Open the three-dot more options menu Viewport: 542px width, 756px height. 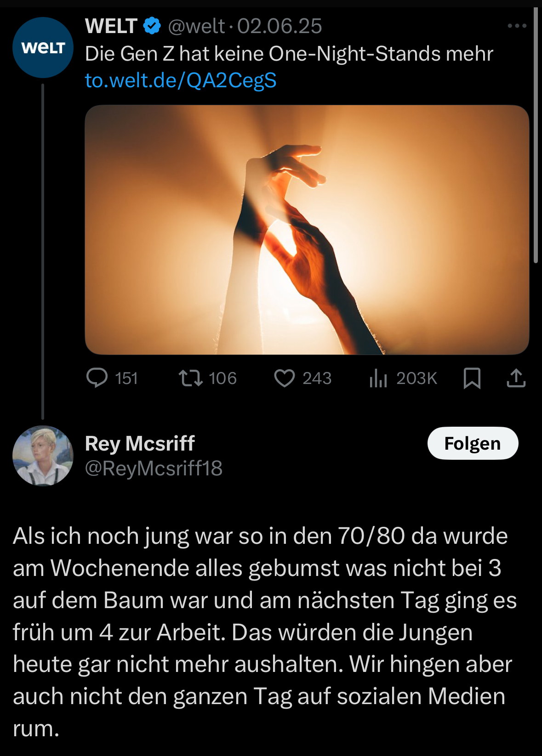[517, 26]
